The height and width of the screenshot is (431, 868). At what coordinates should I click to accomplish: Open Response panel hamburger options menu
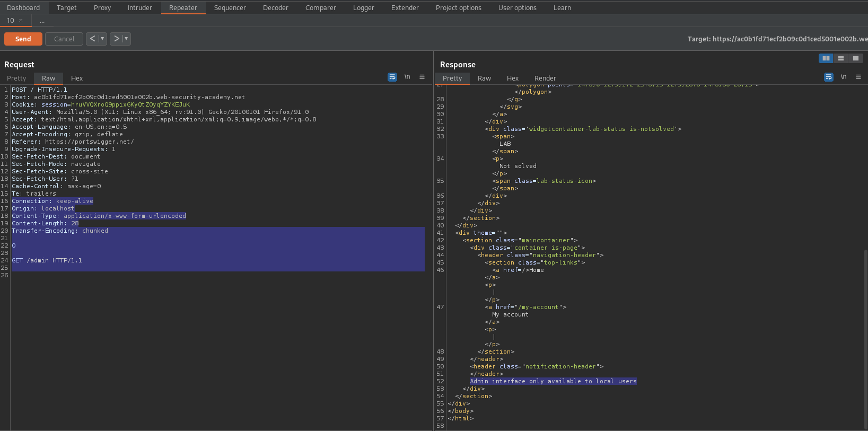pos(858,77)
